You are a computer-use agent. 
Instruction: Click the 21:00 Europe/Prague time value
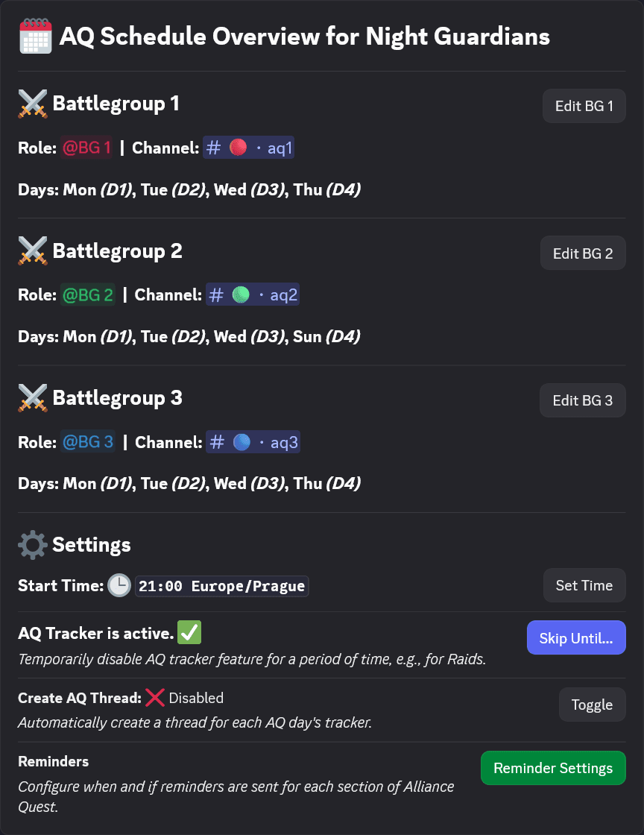pos(221,586)
